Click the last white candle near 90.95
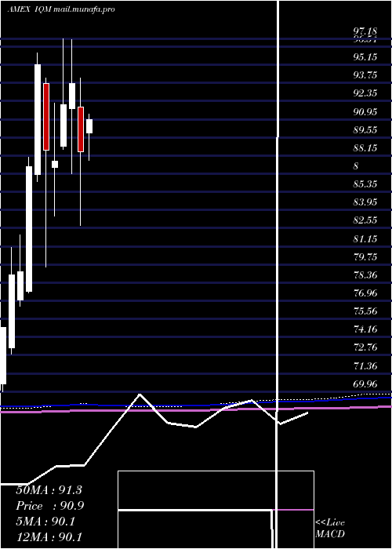This screenshot has height=549, width=392. click(89, 126)
